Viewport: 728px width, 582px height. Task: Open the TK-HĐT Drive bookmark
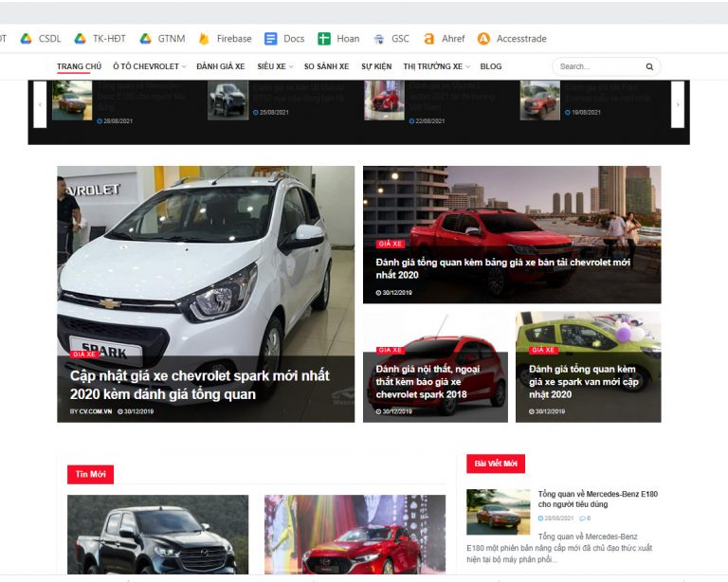click(x=100, y=39)
